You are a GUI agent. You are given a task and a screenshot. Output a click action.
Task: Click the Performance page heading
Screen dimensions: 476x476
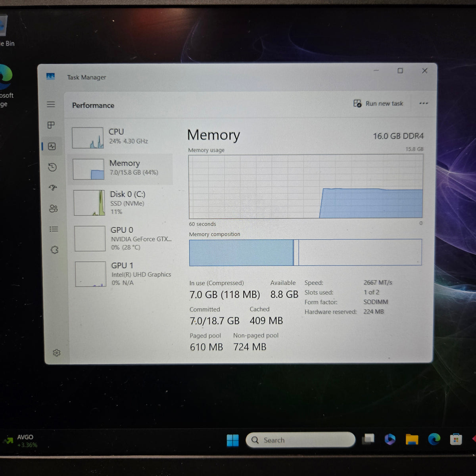[93, 106]
